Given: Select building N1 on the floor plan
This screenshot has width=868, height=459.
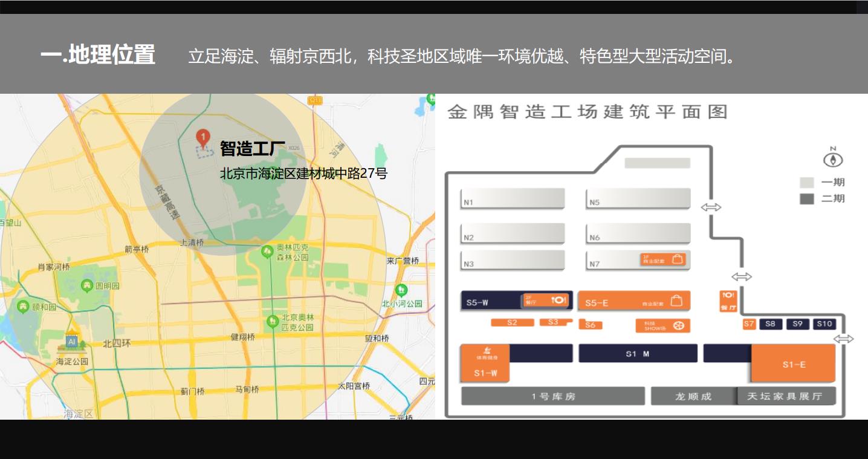Looking at the screenshot, I should pos(513,198).
